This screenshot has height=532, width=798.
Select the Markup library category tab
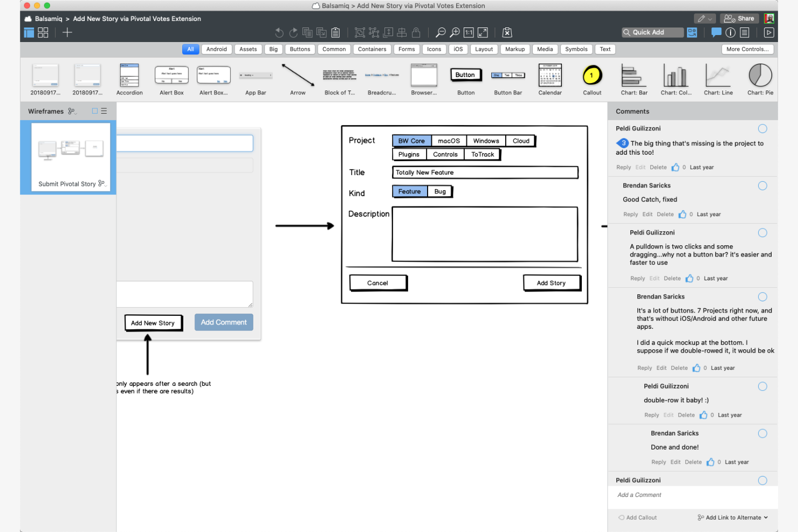tap(515, 49)
